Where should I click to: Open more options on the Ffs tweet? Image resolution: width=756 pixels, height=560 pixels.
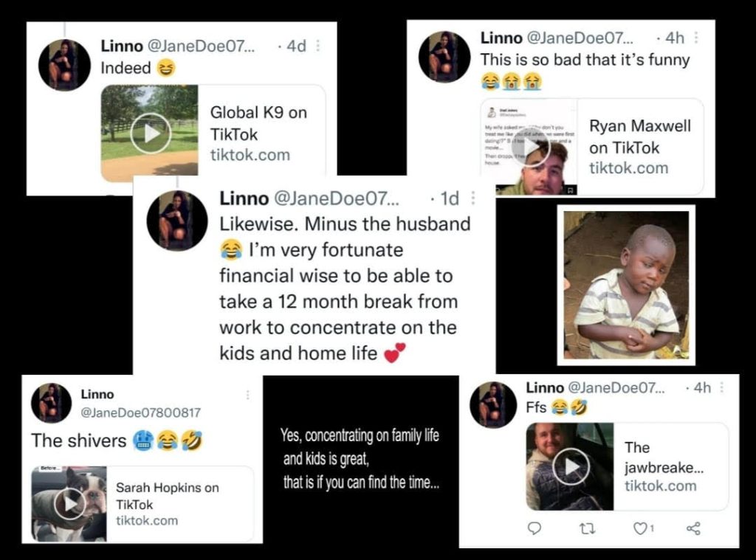coord(721,387)
